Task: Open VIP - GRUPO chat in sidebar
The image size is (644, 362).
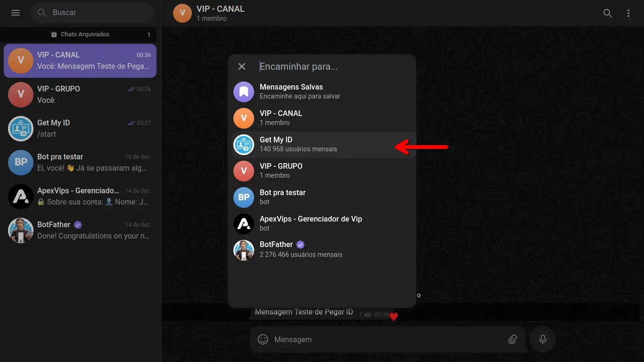Action: pos(80,94)
